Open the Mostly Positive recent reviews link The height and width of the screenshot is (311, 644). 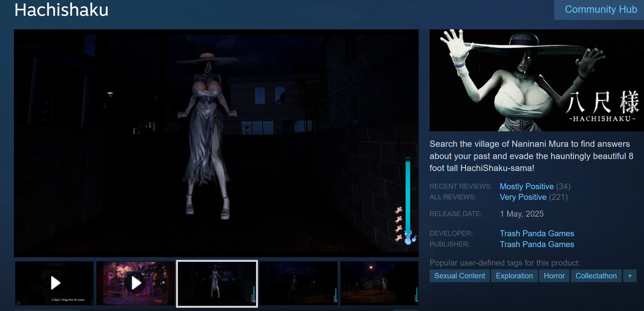[x=526, y=186]
